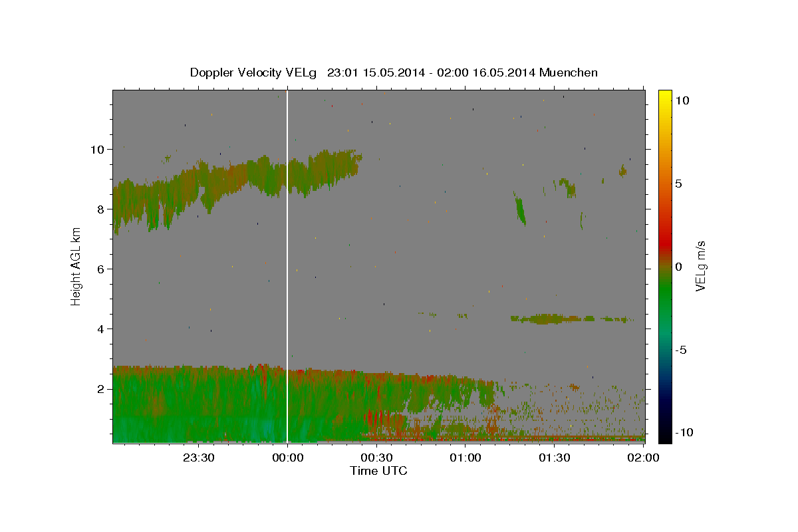Pick the yellow top of the colorbar
The height and width of the screenshot is (532, 798).
click(x=664, y=96)
